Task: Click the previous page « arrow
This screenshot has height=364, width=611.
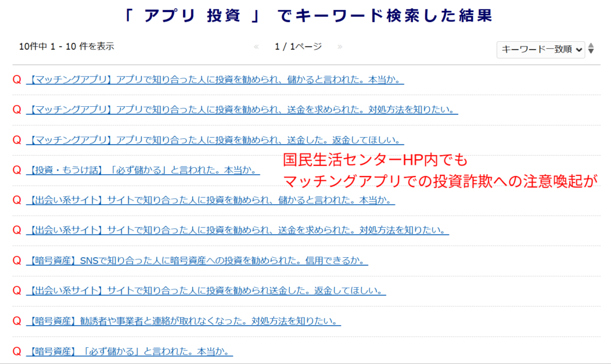Action: tap(257, 45)
